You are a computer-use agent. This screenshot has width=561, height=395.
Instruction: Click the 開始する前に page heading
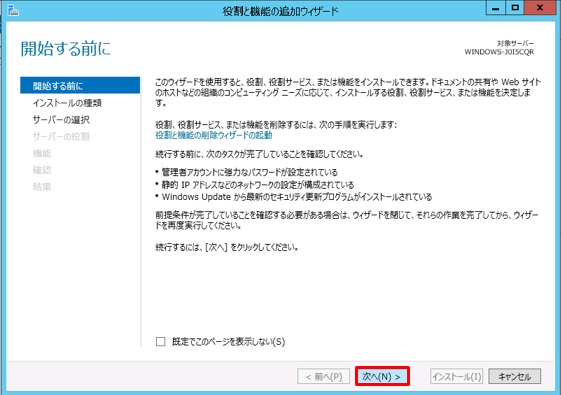tap(66, 48)
